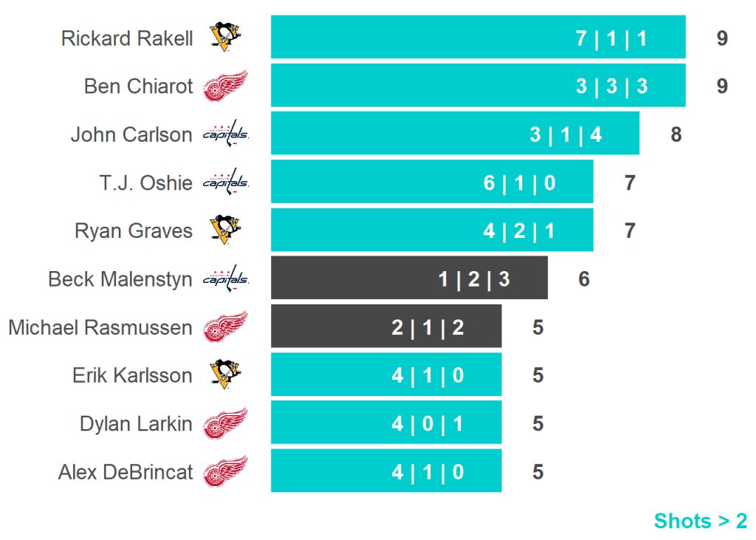The image size is (756, 540).
Task: Click the total value 8 for John Carlson
Action: pyautogui.click(x=676, y=134)
